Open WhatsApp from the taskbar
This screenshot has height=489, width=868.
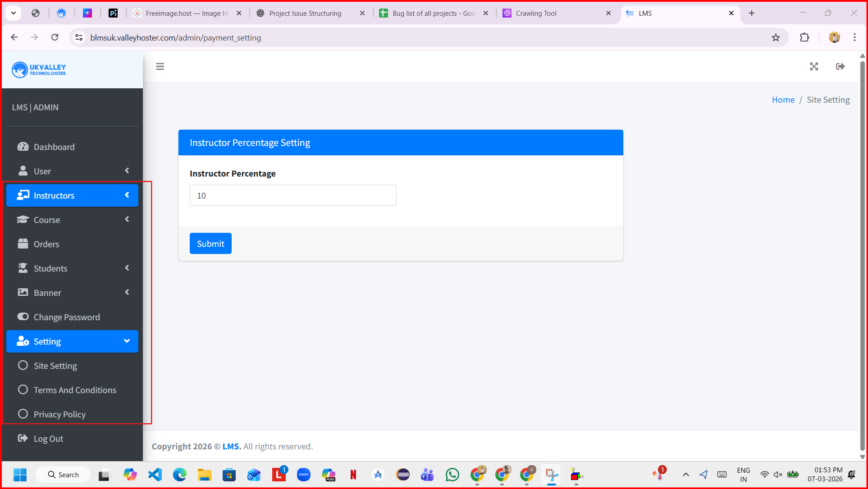pyautogui.click(x=452, y=475)
